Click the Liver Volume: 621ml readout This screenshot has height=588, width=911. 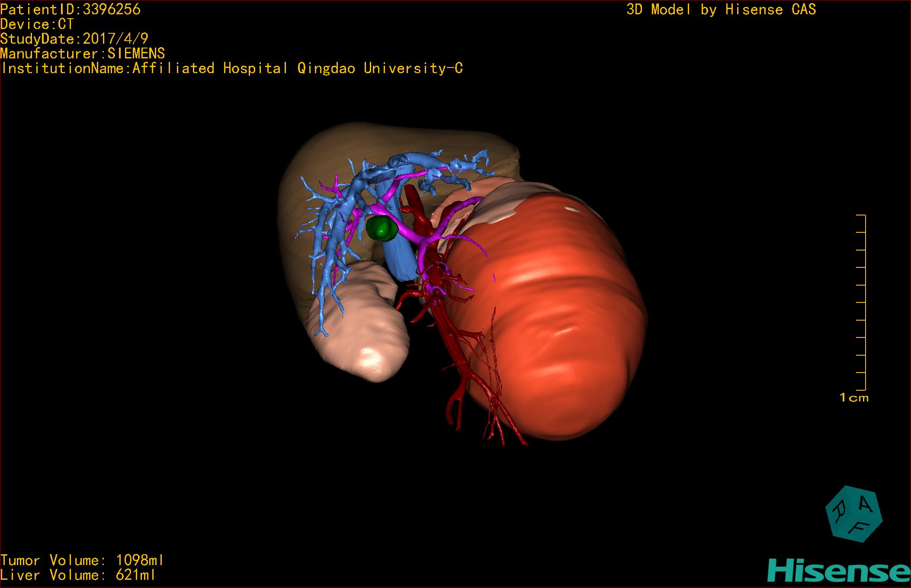point(78,575)
